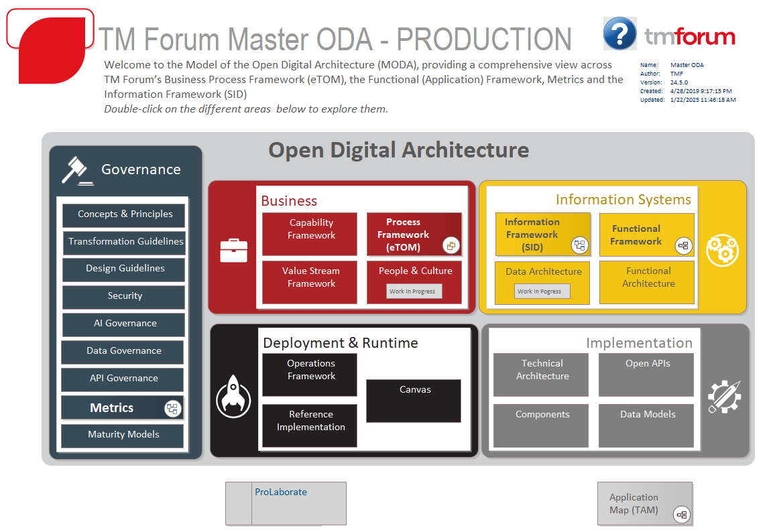The height and width of the screenshot is (532, 773).
Task: Click the Governance panel heading
Action: point(141,170)
